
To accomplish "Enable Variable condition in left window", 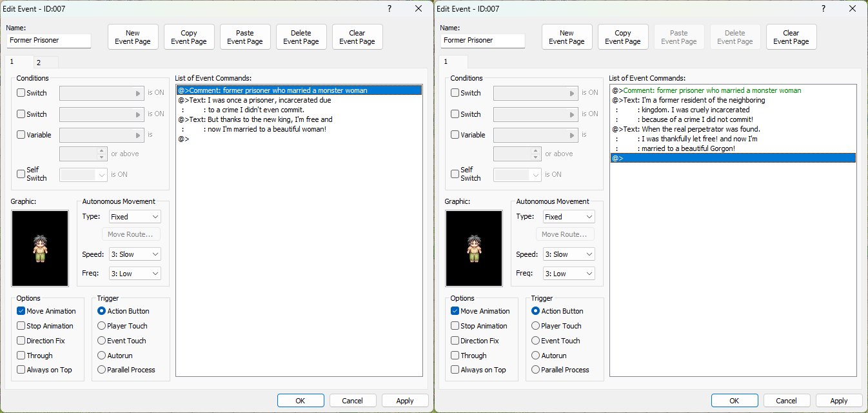I will coord(21,135).
